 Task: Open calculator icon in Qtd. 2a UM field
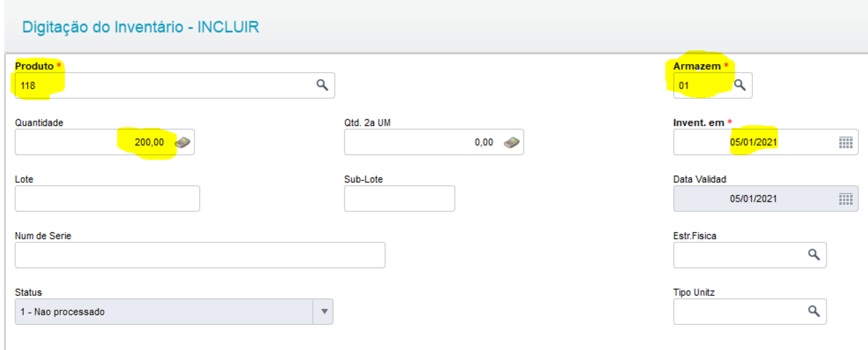point(511,142)
